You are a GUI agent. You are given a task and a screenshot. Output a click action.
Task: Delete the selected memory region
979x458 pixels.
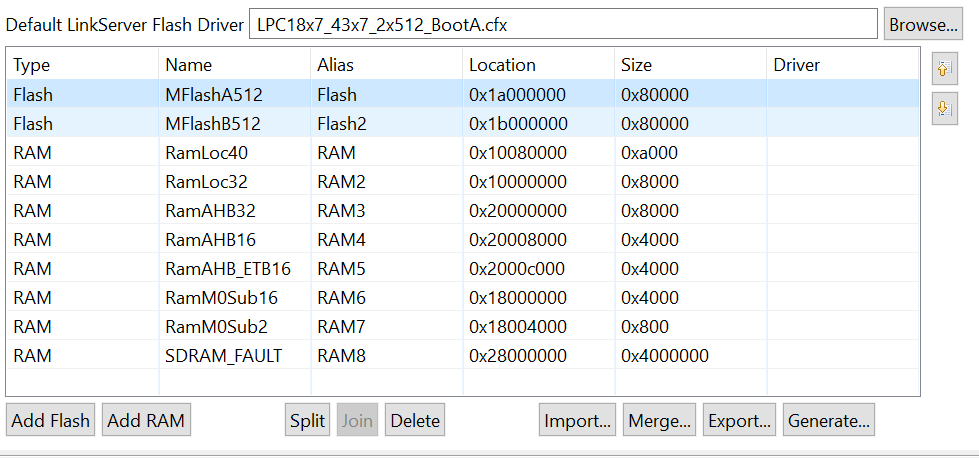pyautogui.click(x=415, y=421)
